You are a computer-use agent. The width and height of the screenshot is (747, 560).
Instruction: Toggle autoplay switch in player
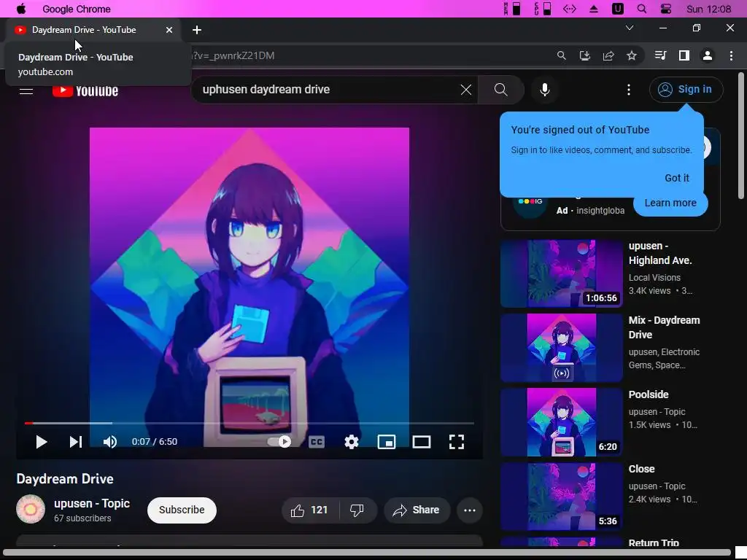[279, 442]
